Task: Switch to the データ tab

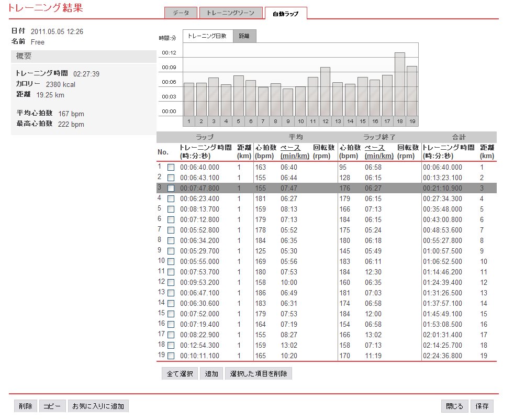Action: tap(181, 13)
